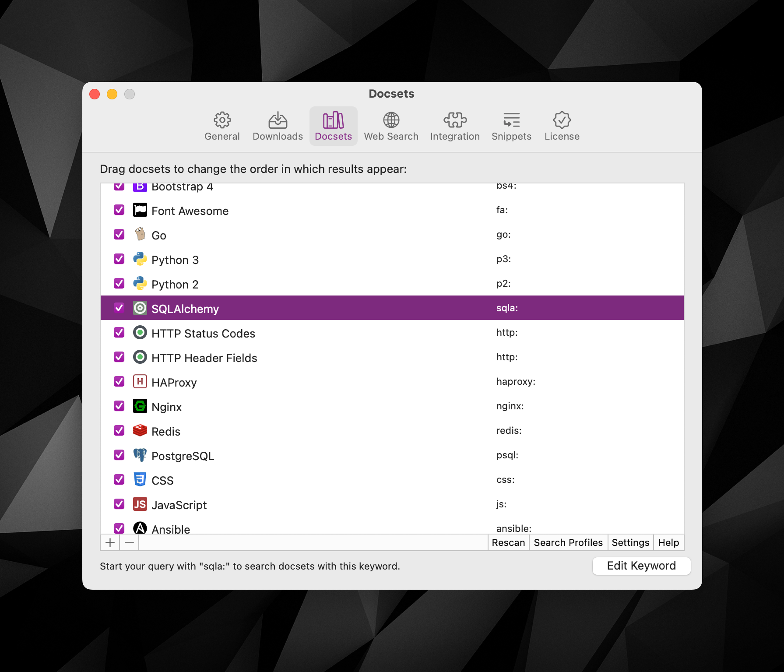Open the General preferences gear icon
784x672 pixels.
[x=222, y=120]
